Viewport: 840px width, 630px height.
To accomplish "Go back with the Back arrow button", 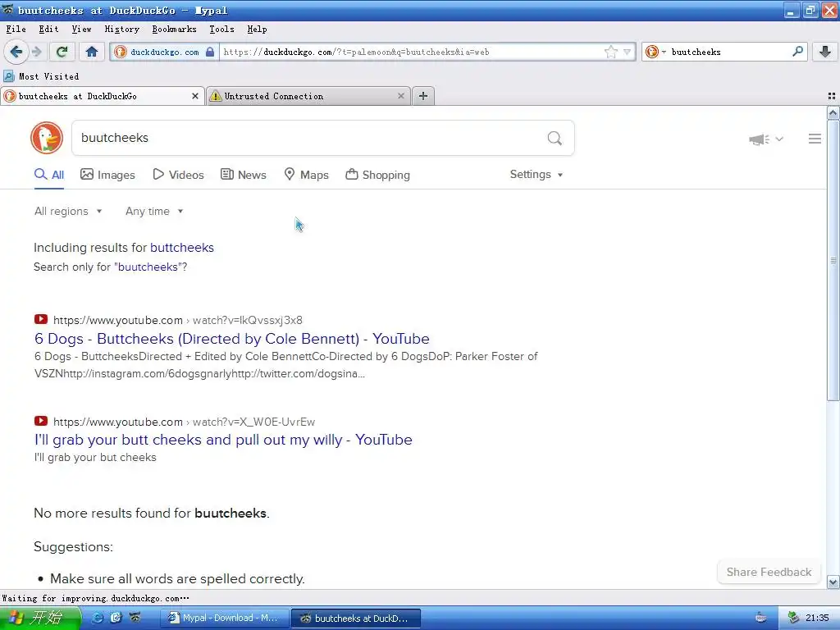I will [x=16, y=52].
